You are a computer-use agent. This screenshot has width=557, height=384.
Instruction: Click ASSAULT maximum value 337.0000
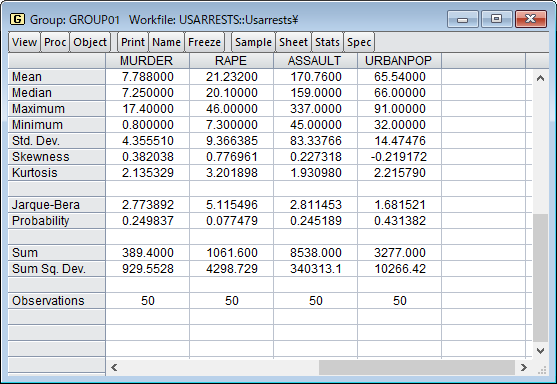click(x=316, y=109)
